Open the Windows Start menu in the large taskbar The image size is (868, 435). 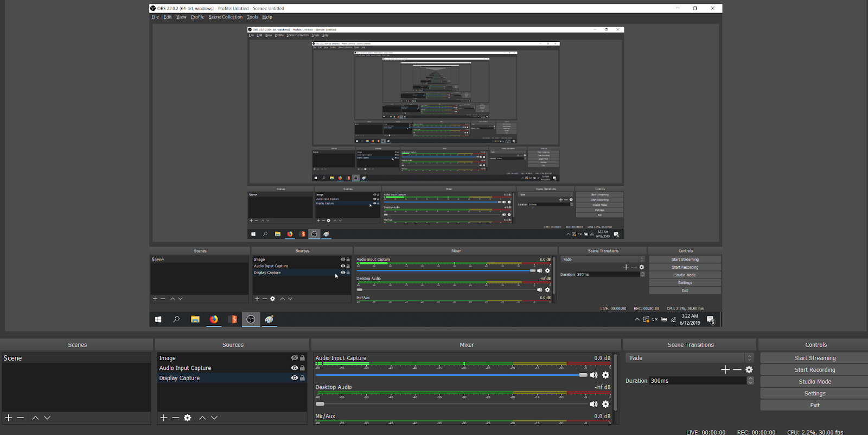point(158,319)
